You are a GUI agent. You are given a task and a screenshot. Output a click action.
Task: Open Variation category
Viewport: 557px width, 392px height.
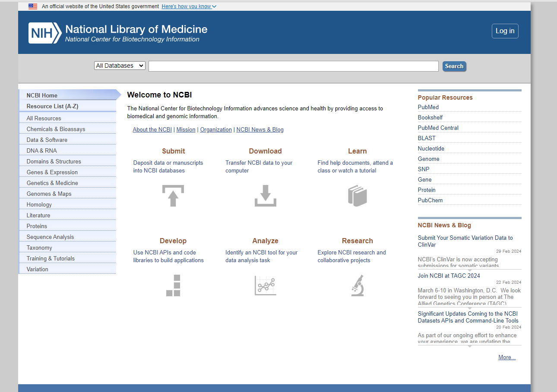tap(68, 269)
